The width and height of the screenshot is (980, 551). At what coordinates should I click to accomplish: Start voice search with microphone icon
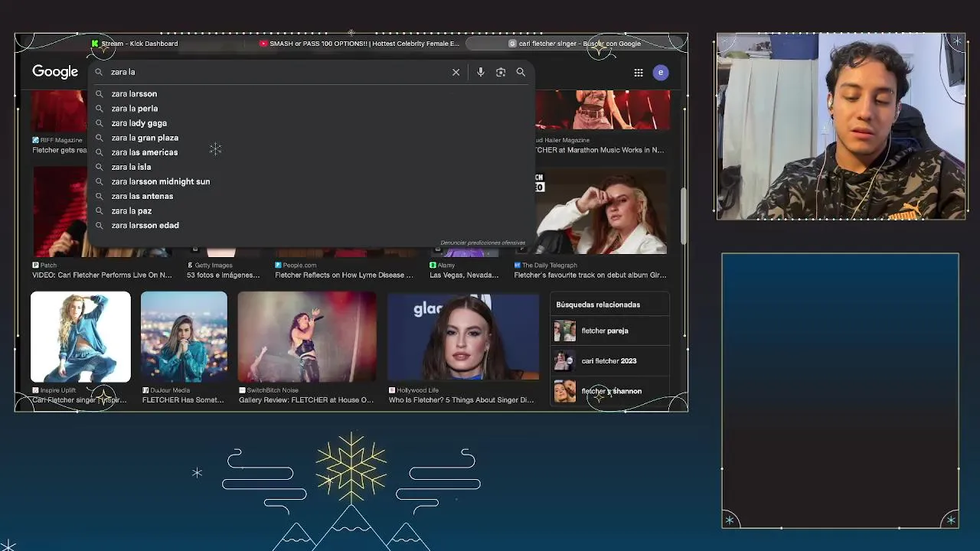click(x=481, y=72)
